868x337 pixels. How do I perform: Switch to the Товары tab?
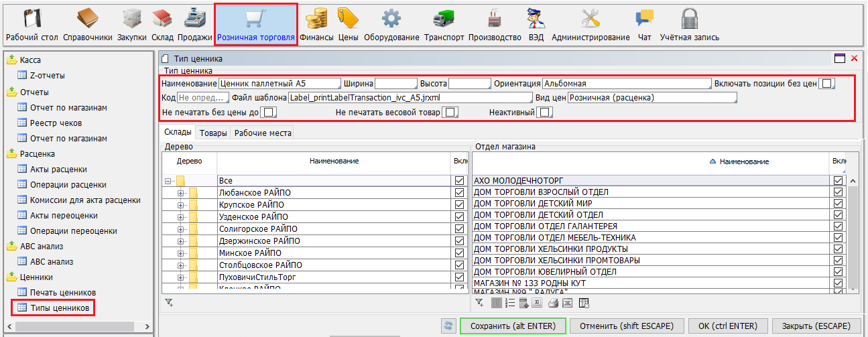click(x=213, y=133)
